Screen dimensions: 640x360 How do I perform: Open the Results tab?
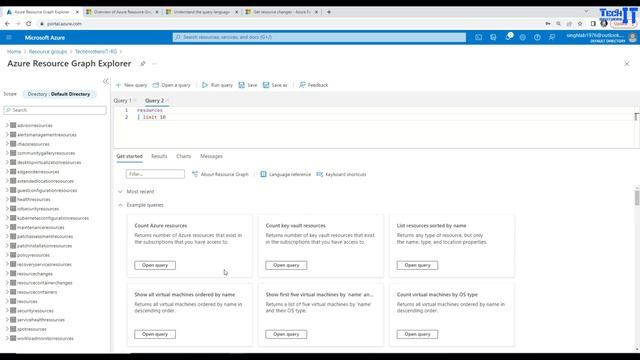(159, 156)
